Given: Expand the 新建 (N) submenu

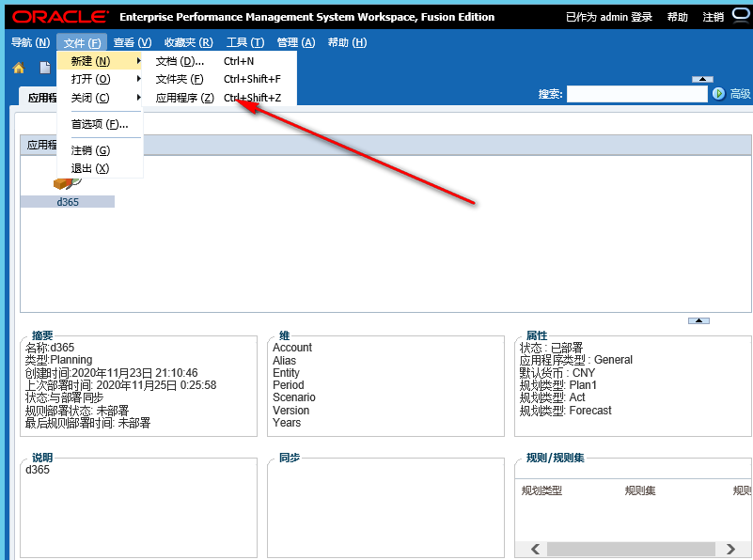Looking at the screenshot, I should click(x=100, y=61).
